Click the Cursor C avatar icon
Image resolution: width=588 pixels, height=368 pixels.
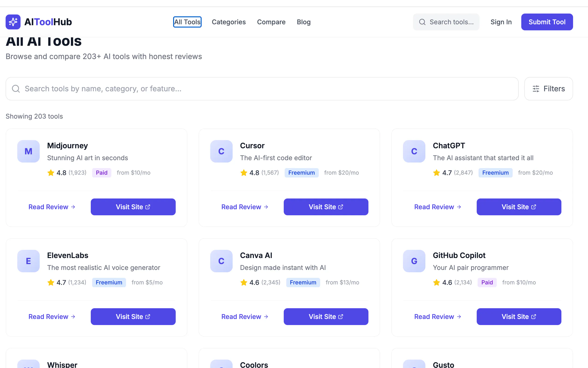(x=221, y=151)
